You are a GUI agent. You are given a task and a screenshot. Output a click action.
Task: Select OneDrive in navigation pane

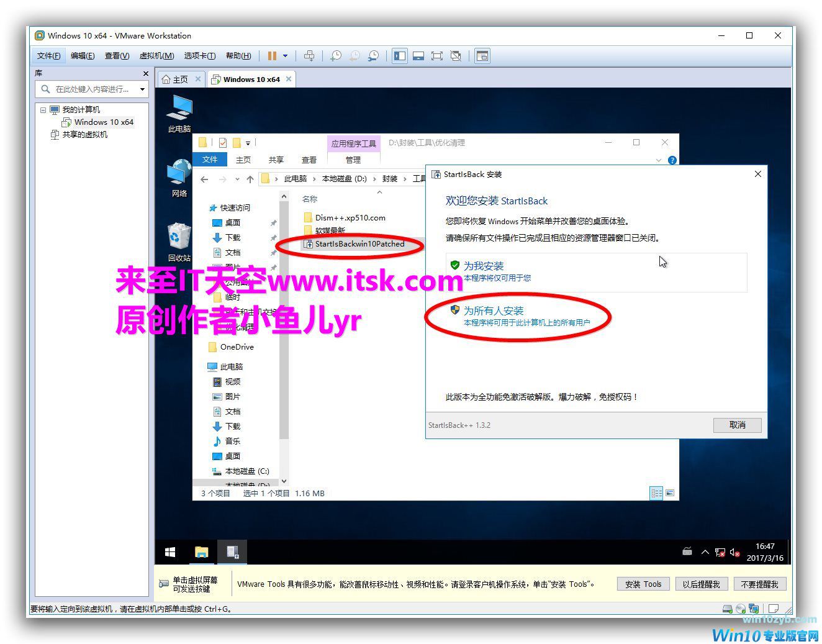[237, 347]
